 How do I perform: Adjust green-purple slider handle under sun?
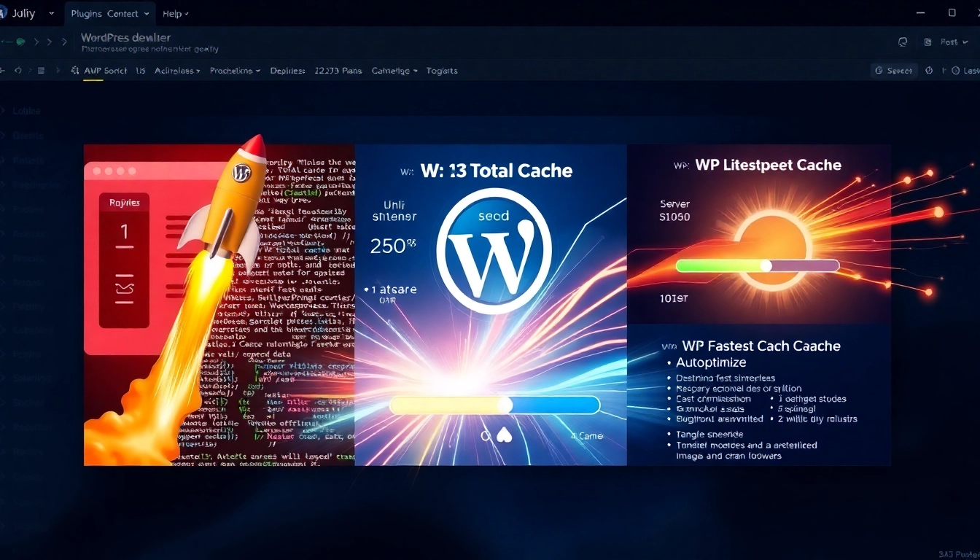pyautogui.click(x=766, y=266)
